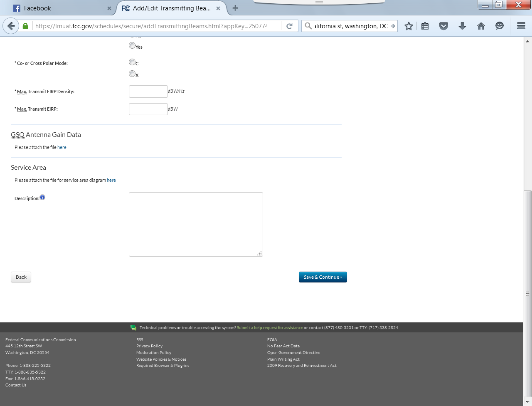Image resolution: width=532 pixels, height=406 pixels.
Task: Click Save & Continue button
Action: click(x=323, y=277)
